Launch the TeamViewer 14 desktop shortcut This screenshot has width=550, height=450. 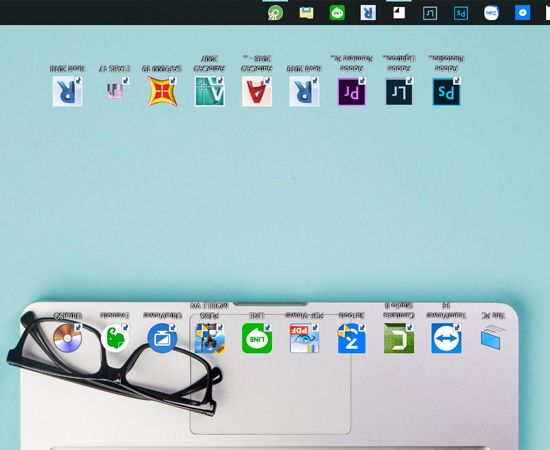click(446, 338)
